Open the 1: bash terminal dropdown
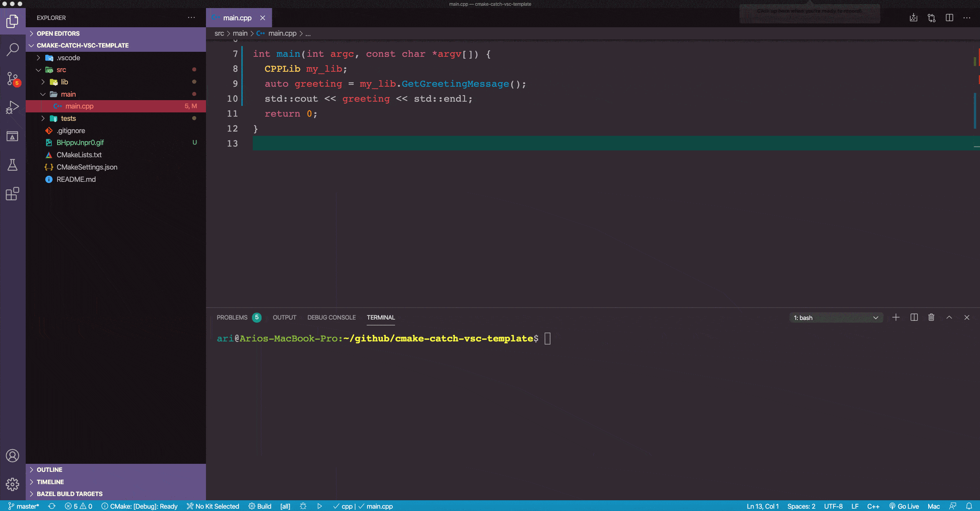This screenshot has height=511, width=980. tap(836, 318)
